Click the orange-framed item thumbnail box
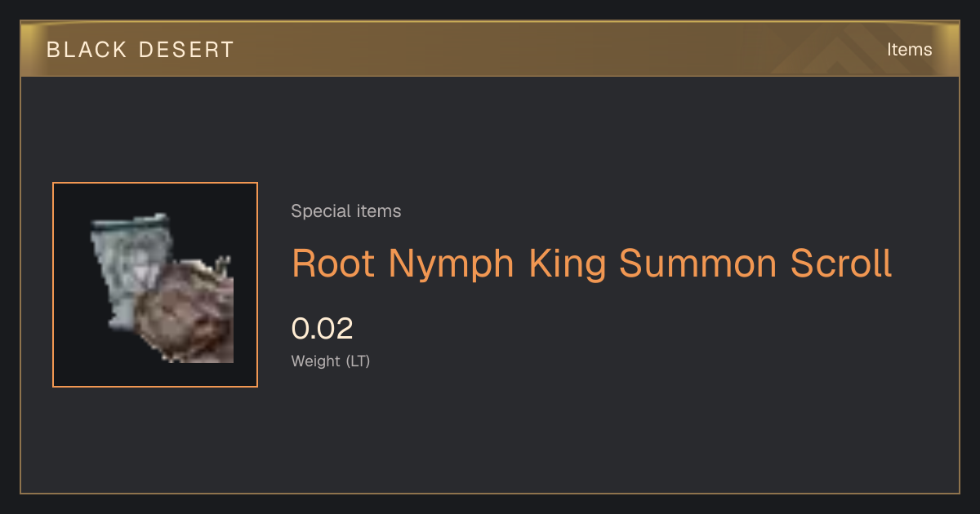 point(155,285)
